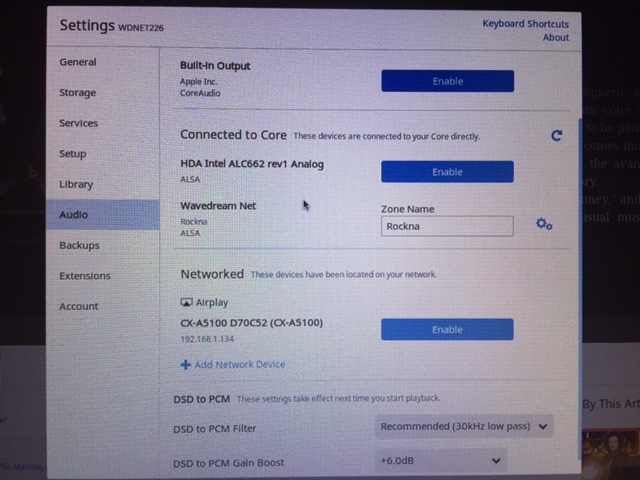Open the About link
The height and width of the screenshot is (480, 640).
556,38
